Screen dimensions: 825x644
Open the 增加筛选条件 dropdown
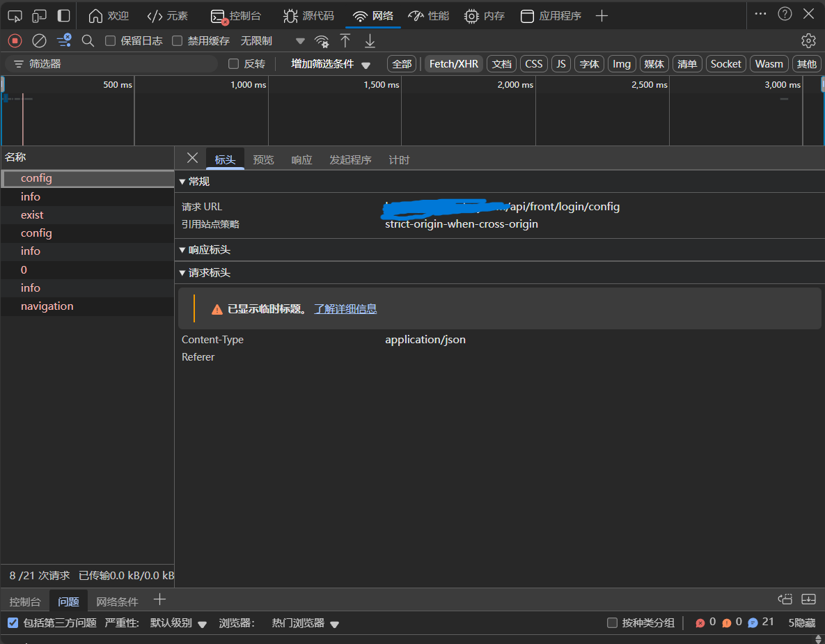tap(331, 63)
